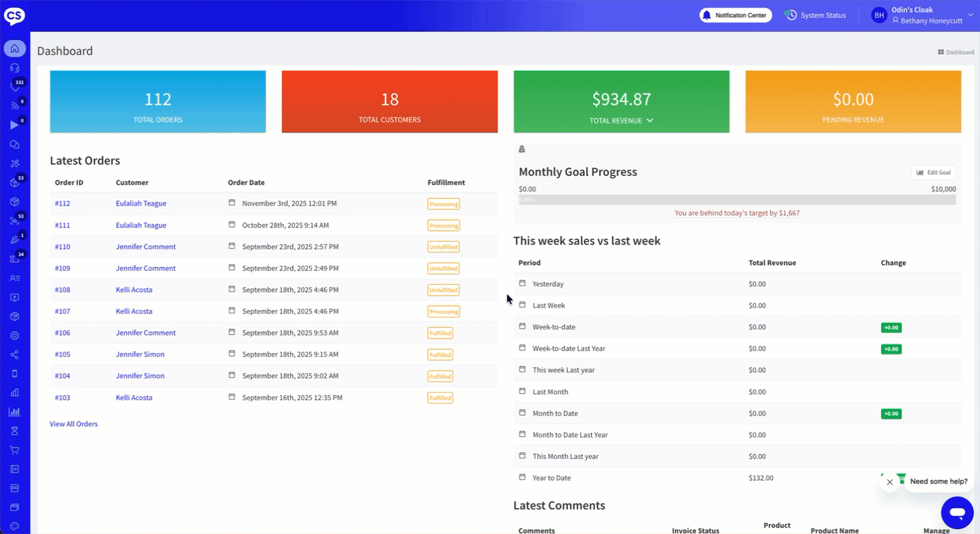
Task: Open the chat support widget button
Action: [957, 511]
